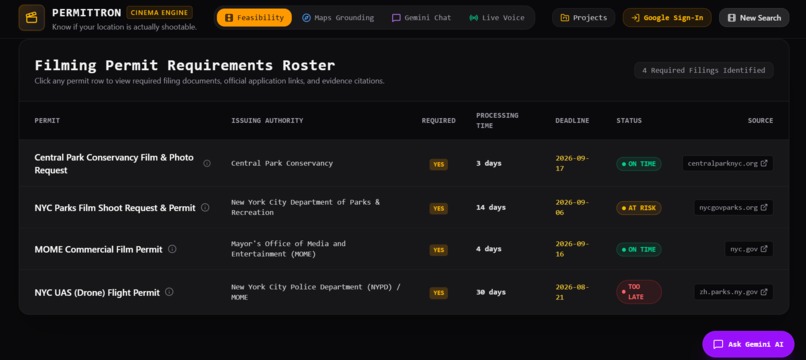Click Google Sign-In button

pos(667,17)
